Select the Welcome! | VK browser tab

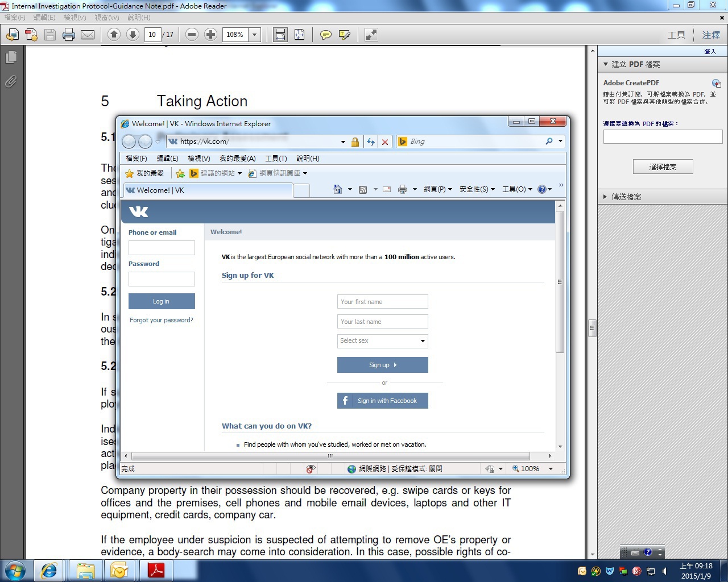(208, 190)
